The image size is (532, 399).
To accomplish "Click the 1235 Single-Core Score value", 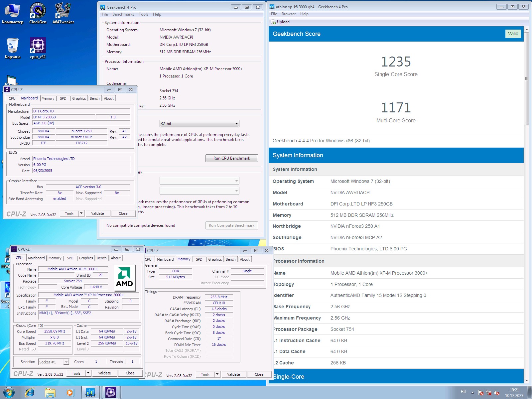I will pyautogui.click(x=396, y=62).
